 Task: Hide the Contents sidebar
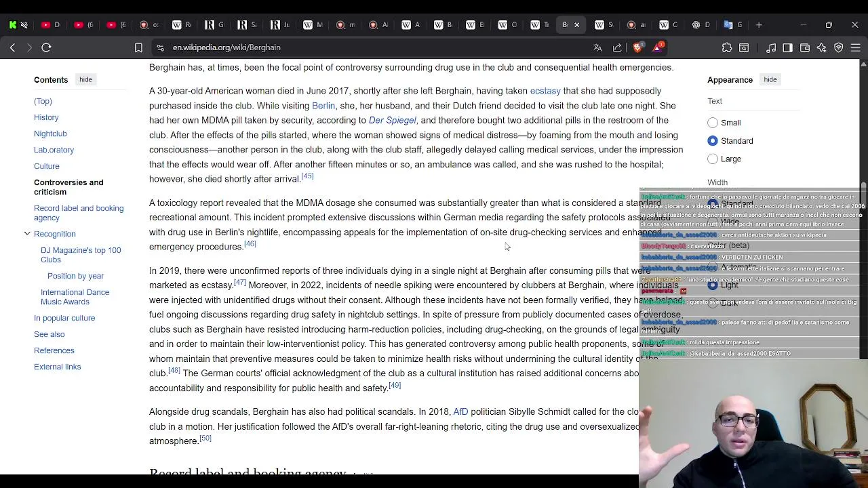click(x=85, y=79)
